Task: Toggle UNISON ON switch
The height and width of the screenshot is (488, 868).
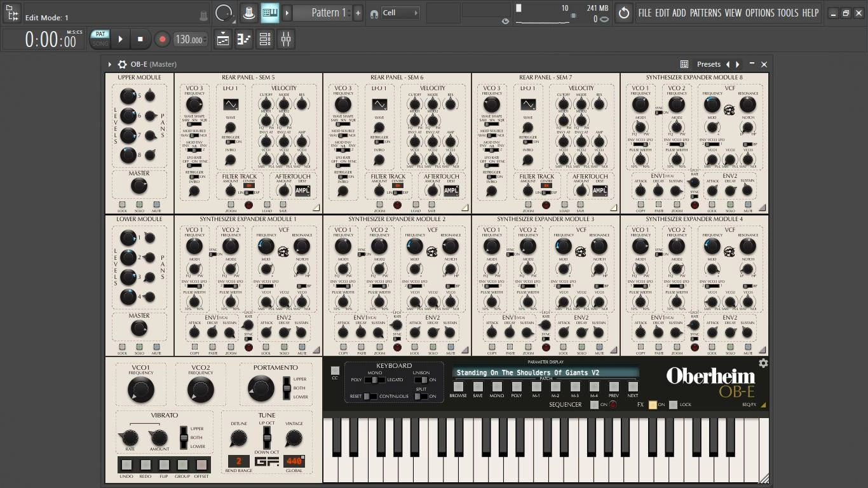Action: (x=421, y=380)
